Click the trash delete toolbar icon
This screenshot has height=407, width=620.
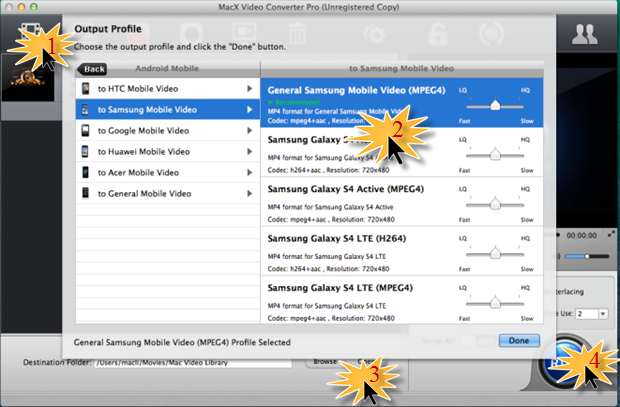coord(297,34)
